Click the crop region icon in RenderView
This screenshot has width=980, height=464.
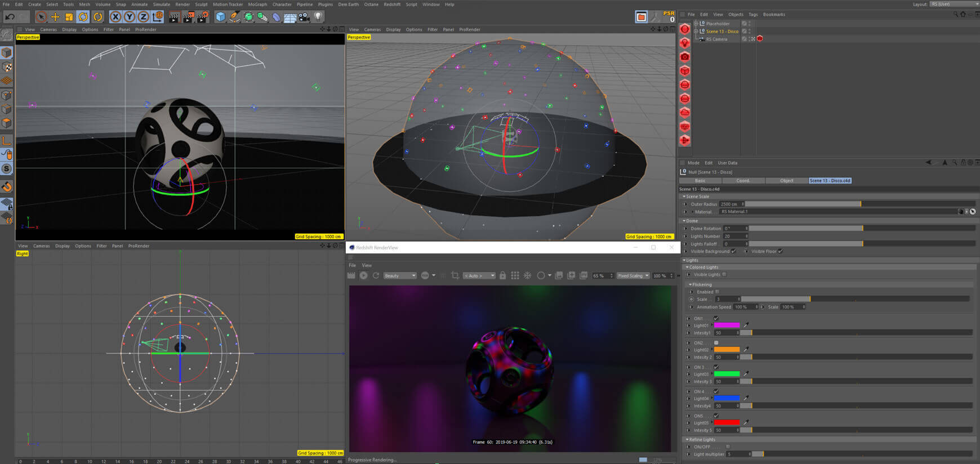point(455,275)
